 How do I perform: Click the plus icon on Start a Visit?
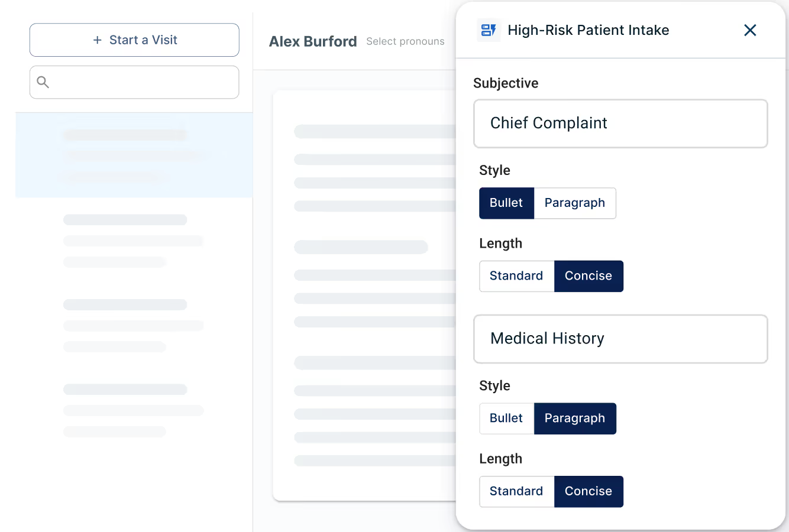coord(98,40)
